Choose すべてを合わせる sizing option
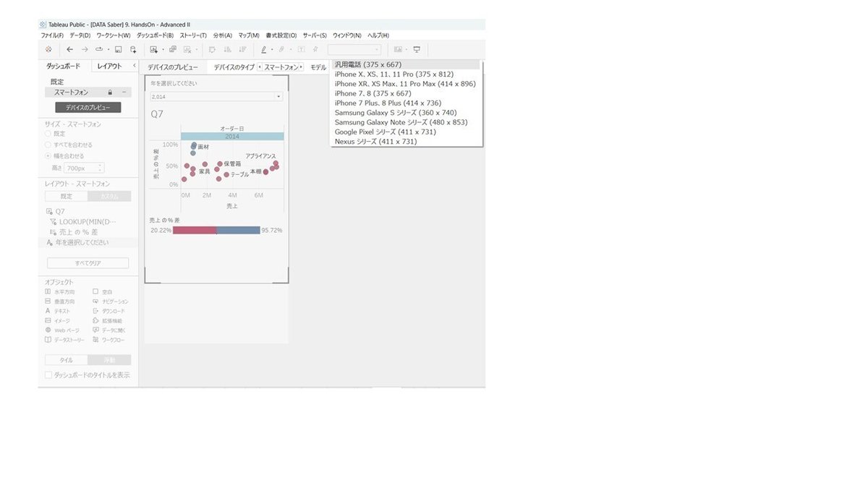Viewport: 868px width, 488px height. (46, 143)
